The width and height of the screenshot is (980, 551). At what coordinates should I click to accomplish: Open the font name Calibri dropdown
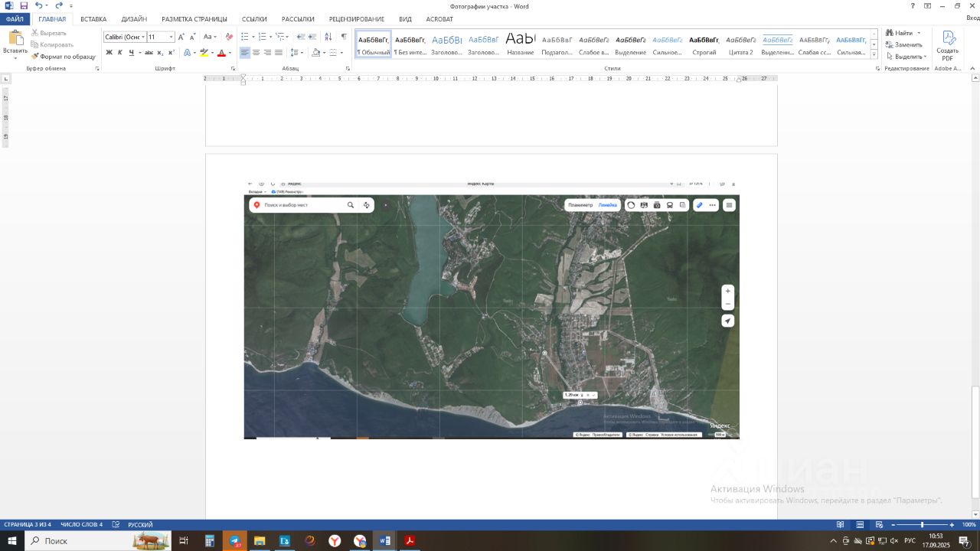143,37
